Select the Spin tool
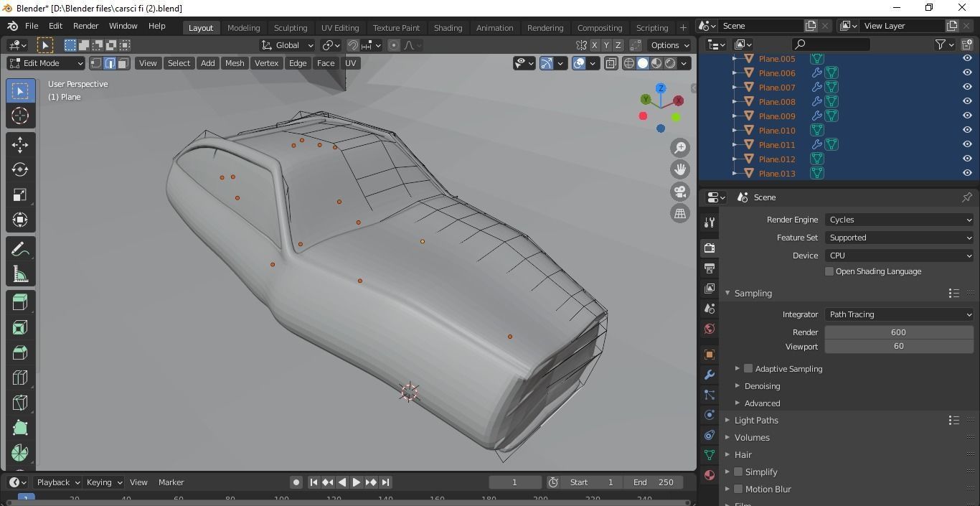The image size is (980, 506). pyautogui.click(x=20, y=453)
